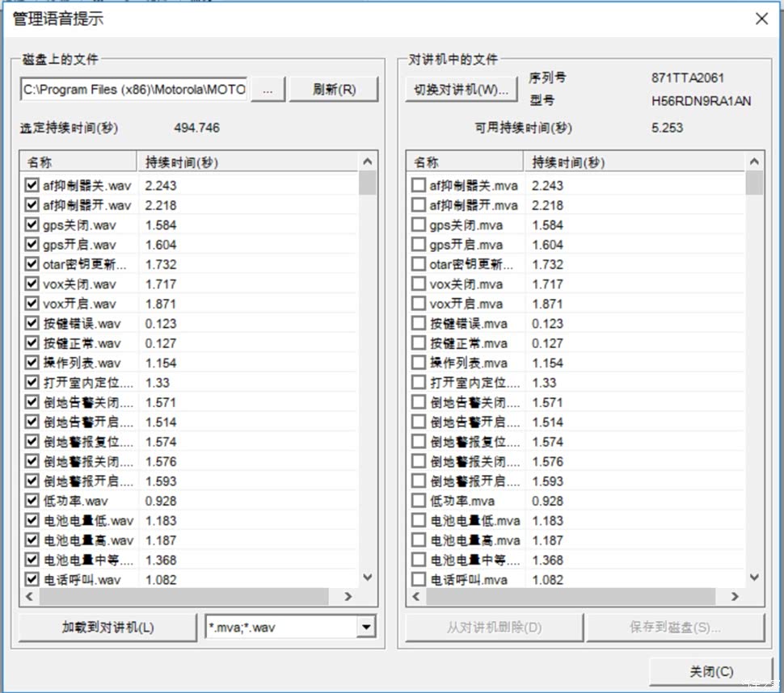Sort disk files by 名称 column header
Viewport: 784px width, 693px height.
78,162
